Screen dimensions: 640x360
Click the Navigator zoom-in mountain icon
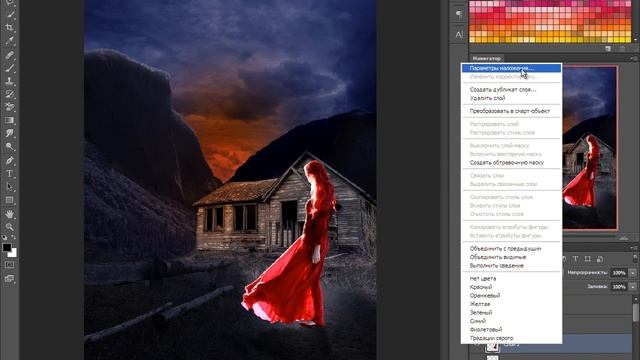pyautogui.click(x=623, y=237)
